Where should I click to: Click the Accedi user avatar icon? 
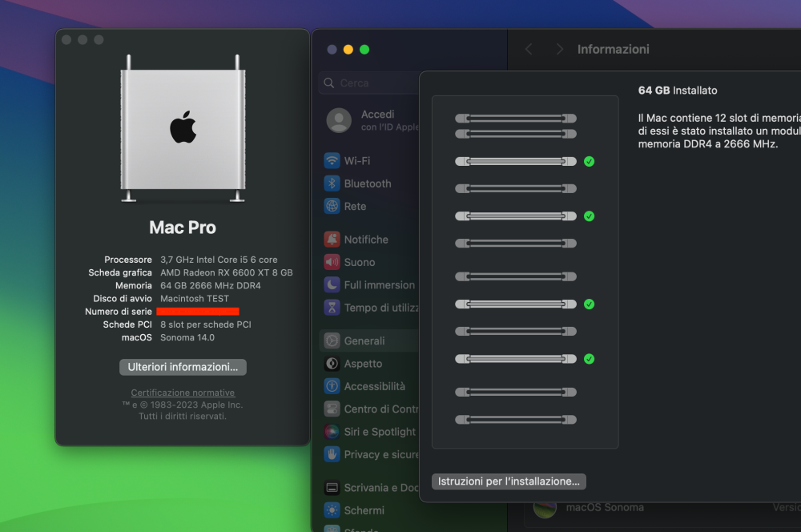(339, 121)
